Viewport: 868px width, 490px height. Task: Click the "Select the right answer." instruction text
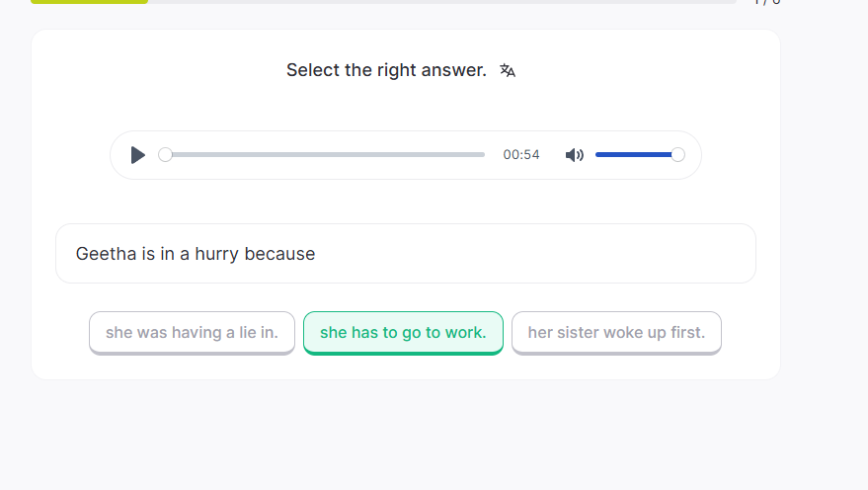click(386, 70)
